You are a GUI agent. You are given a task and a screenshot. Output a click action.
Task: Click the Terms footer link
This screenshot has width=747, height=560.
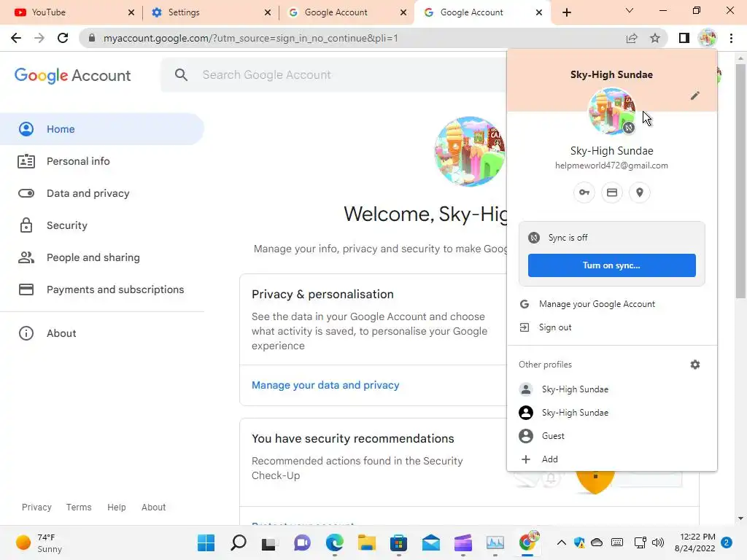tap(79, 507)
